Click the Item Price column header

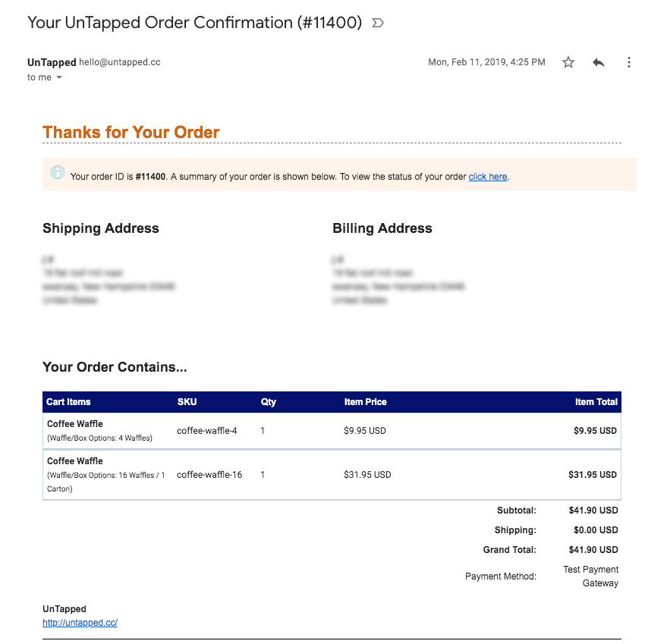[366, 402]
